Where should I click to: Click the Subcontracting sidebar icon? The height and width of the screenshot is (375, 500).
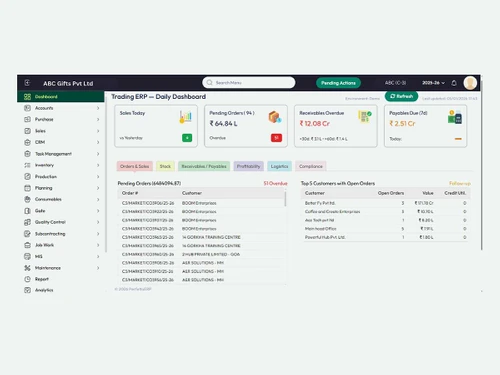coord(27,234)
